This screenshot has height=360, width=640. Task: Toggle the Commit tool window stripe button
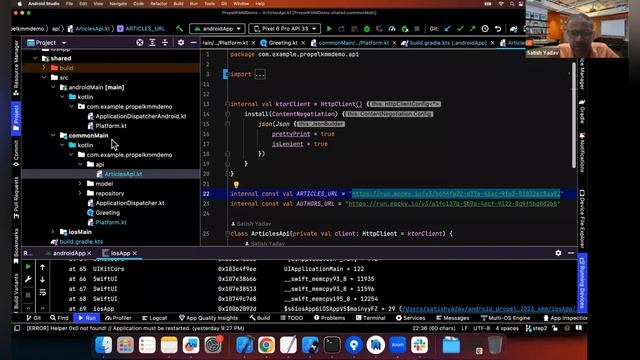pos(16,153)
